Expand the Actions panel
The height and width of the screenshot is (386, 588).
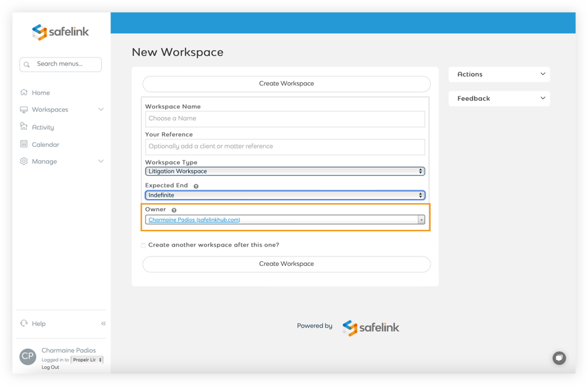pos(499,74)
